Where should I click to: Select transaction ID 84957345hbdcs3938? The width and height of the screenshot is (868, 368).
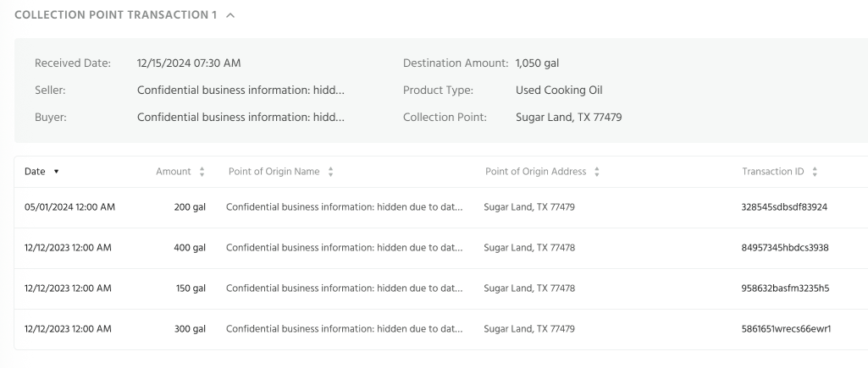point(784,249)
